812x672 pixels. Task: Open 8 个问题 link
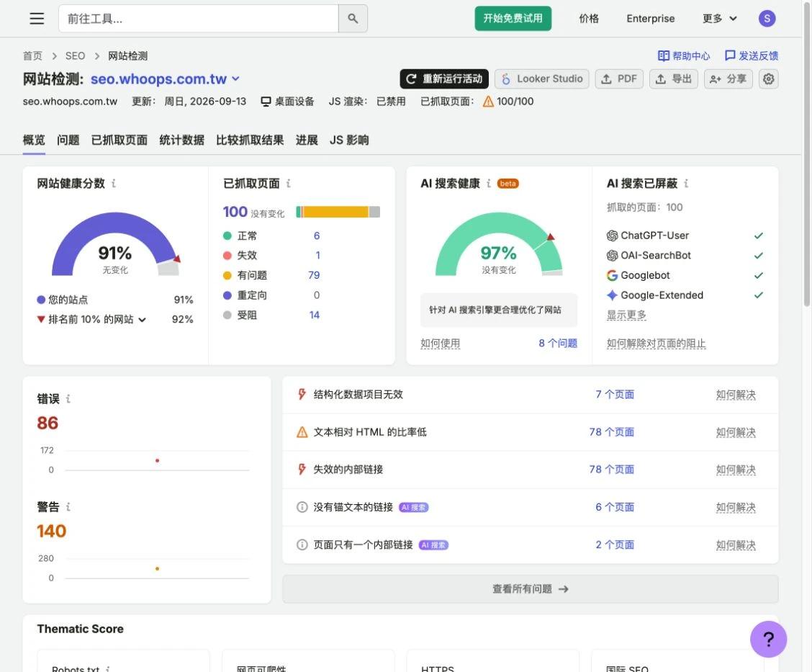click(x=558, y=343)
